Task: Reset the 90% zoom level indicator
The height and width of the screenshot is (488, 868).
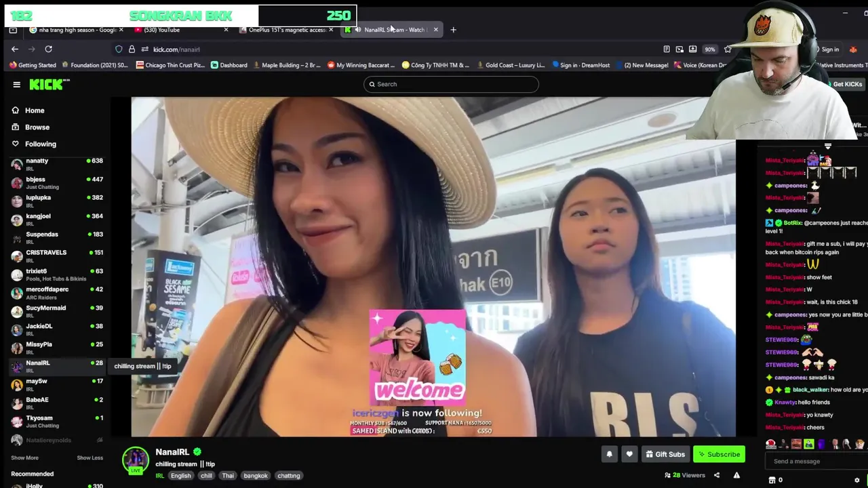Action: 709,49
